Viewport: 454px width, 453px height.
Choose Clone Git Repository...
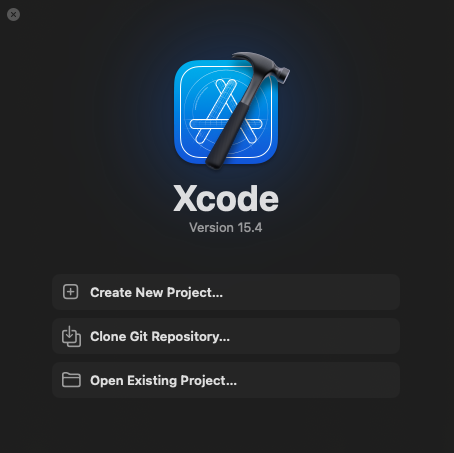point(226,336)
